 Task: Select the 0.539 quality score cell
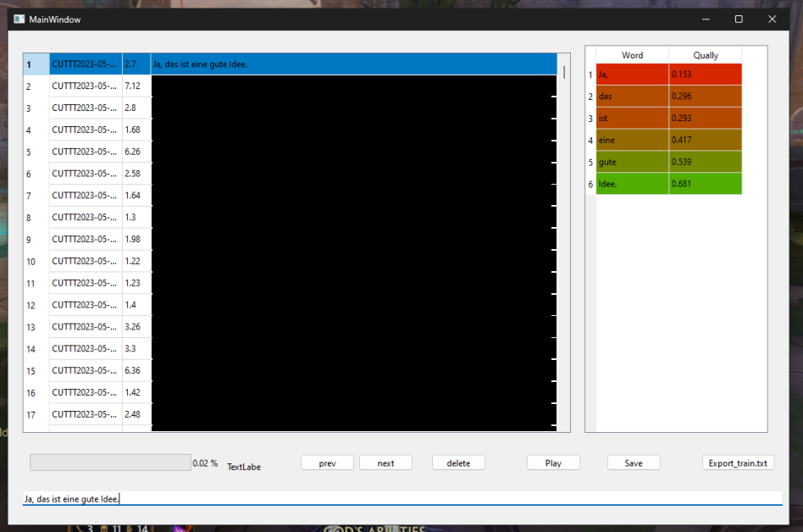pyautogui.click(x=705, y=162)
